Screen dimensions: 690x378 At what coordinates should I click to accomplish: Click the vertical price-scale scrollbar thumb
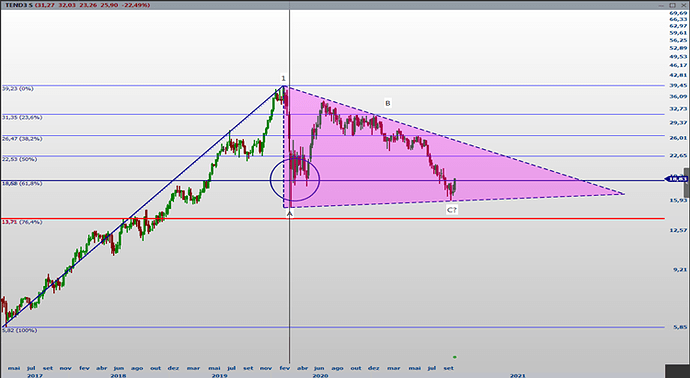686,182
